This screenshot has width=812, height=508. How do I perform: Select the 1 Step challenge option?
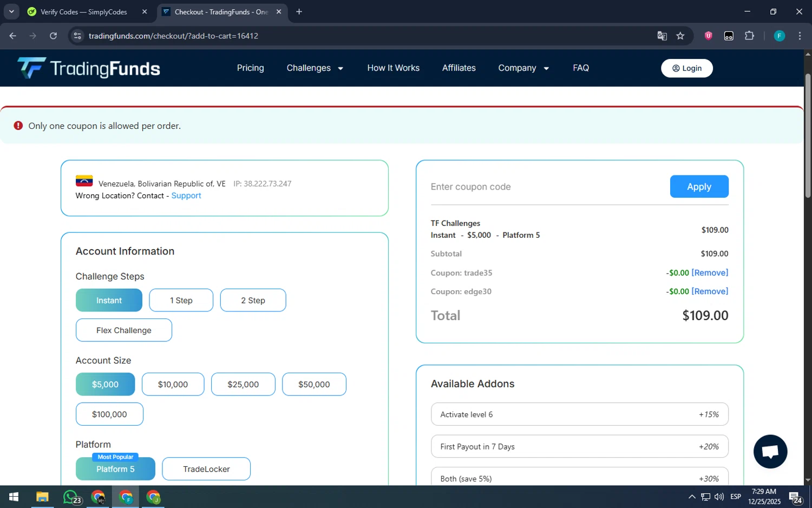(181, 300)
